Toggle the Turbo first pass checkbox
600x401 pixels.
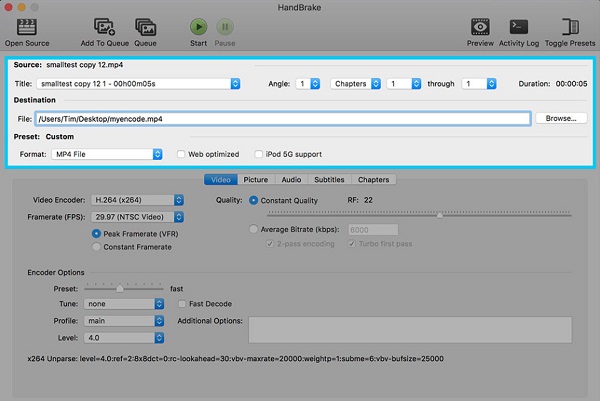tap(352, 244)
